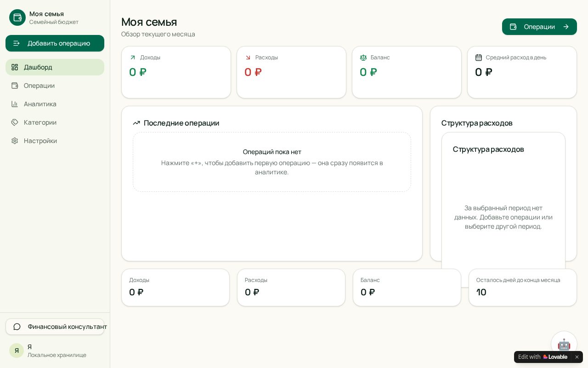The height and width of the screenshot is (368, 588).
Task: Go to the Аналитика sidebar menu item
Action: 55,104
